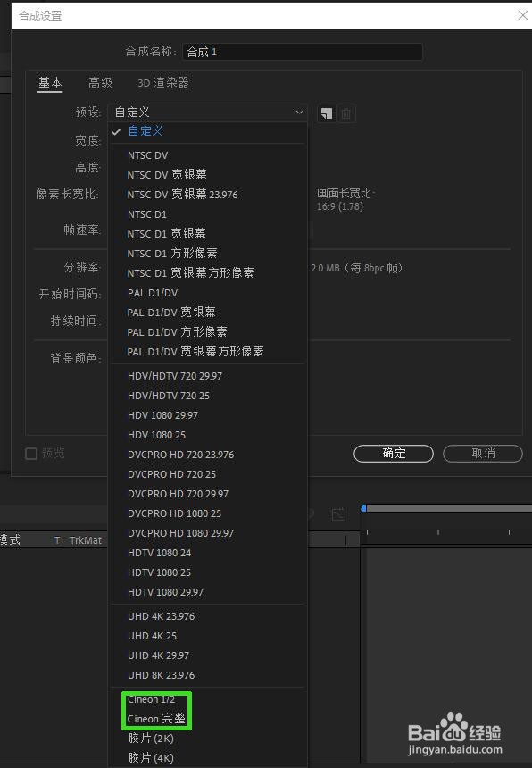Select PAL D1/DV 宽银幕方形像素
Image resolution: width=532 pixels, height=768 pixels.
208,352
